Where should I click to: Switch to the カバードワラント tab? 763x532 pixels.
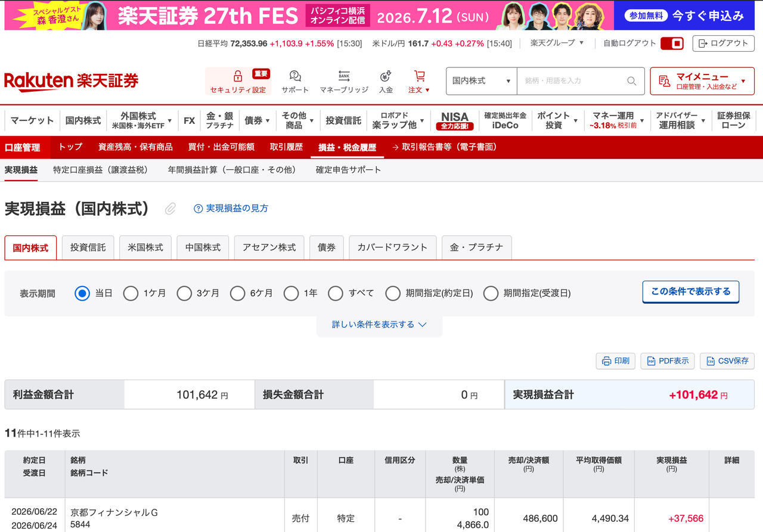[x=393, y=247]
